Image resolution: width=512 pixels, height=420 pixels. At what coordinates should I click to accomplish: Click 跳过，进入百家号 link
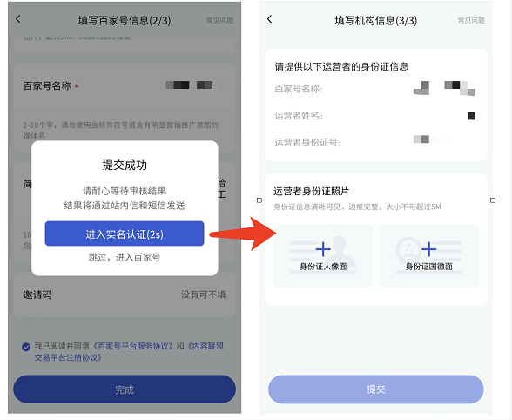[x=125, y=258]
